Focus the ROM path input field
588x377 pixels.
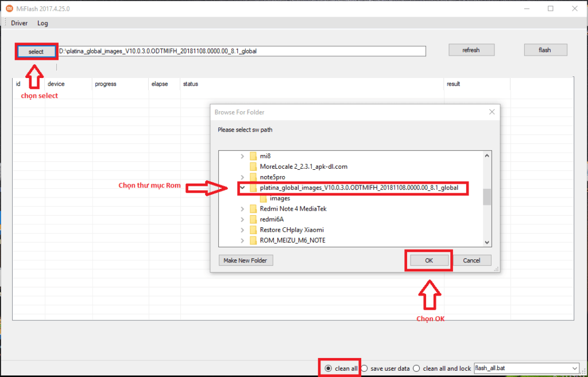click(242, 51)
